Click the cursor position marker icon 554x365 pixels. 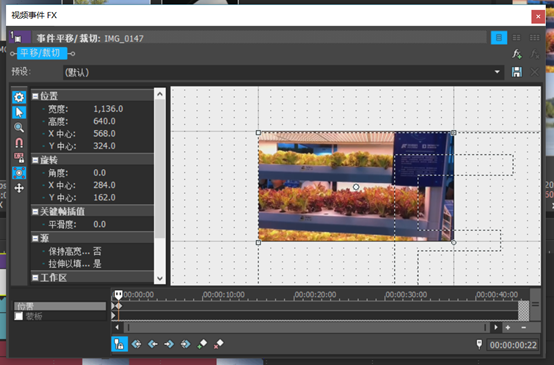click(x=479, y=344)
